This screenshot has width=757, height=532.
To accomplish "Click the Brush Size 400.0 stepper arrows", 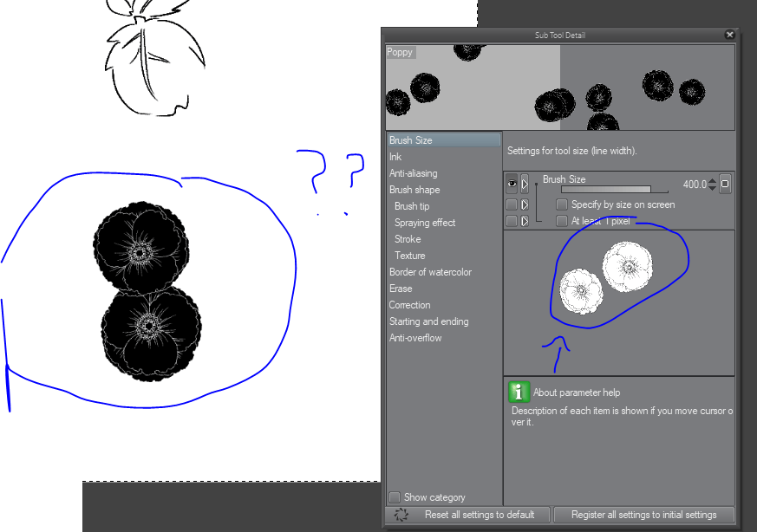I will 713,185.
